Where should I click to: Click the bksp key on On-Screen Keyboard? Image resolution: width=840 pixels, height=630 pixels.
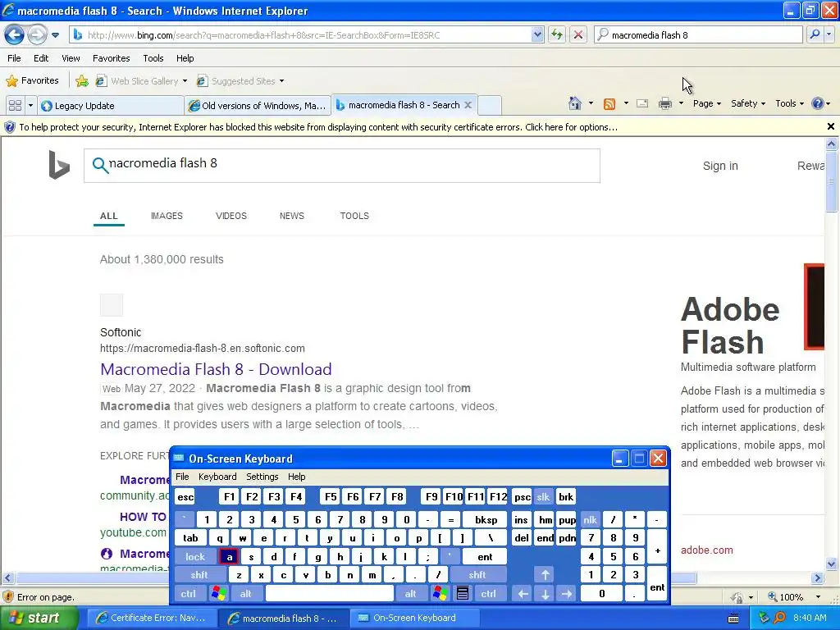[x=486, y=519]
